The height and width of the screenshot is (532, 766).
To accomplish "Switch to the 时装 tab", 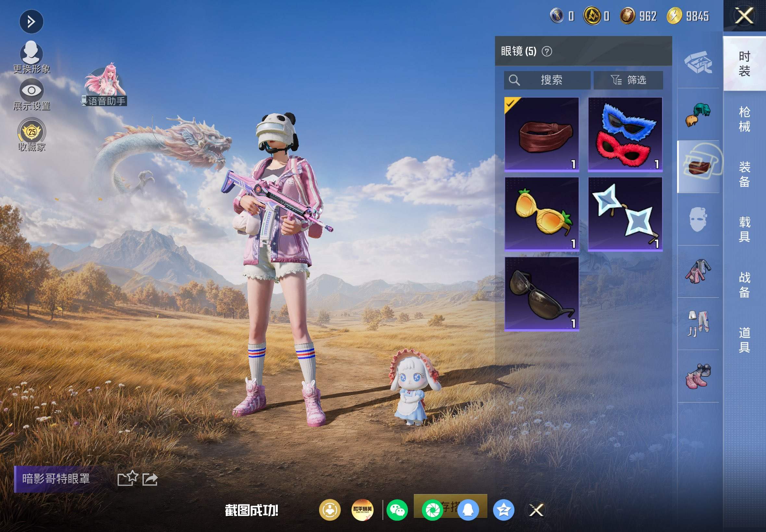I will tap(744, 64).
